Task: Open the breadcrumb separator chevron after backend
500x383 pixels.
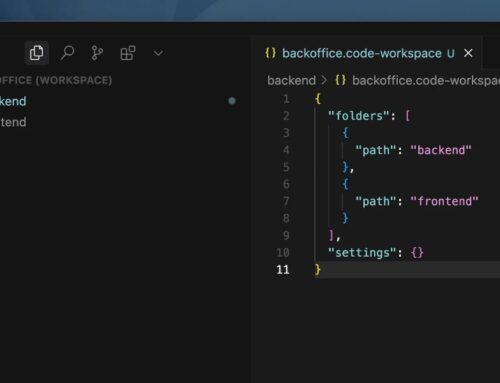Action: pos(324,80)
